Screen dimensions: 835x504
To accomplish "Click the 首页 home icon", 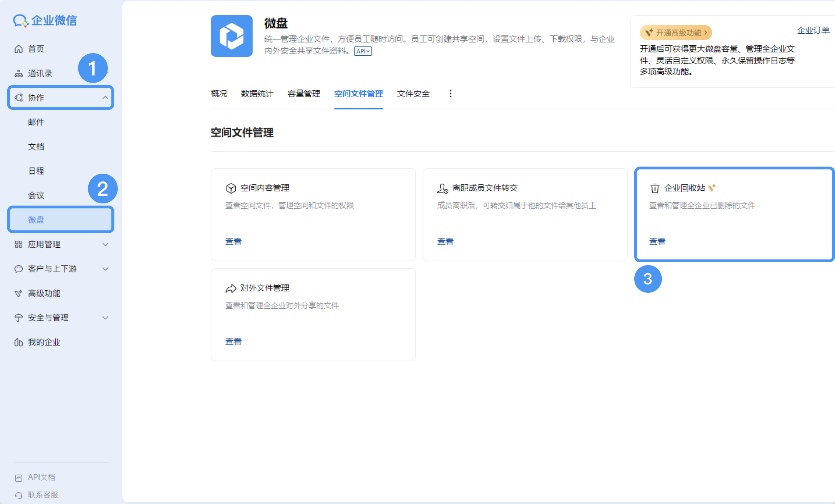I will [18, 49].
